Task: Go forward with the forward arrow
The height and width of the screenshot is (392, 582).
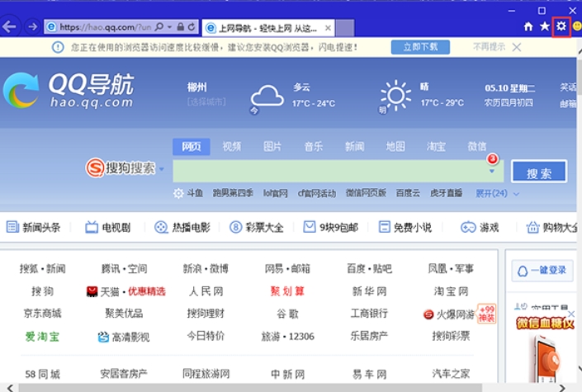Action: click(x=33, y=26)
